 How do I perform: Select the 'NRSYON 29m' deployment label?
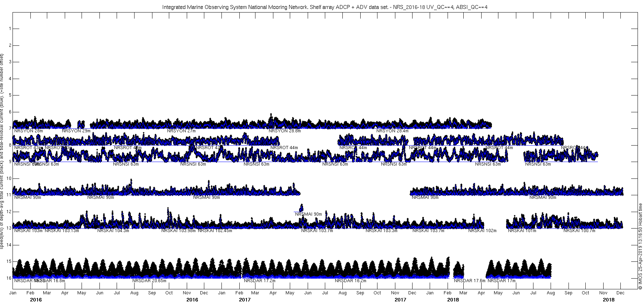76,131
